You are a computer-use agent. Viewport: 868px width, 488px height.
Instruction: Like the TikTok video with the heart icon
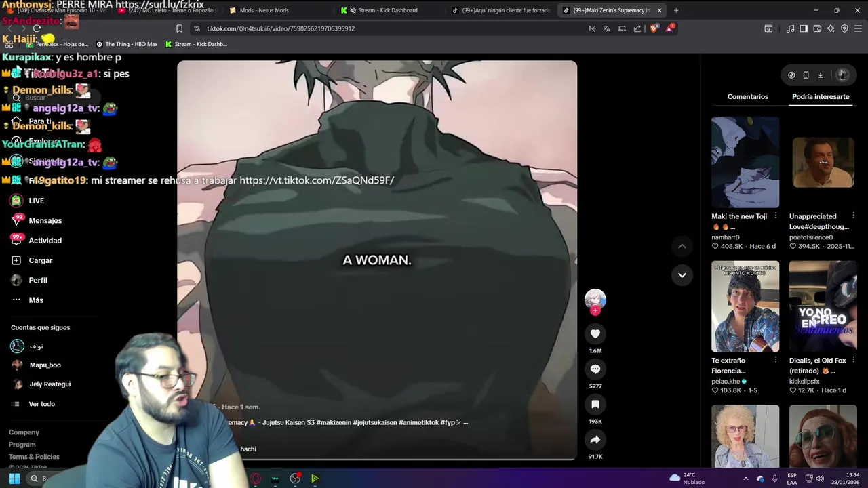595,334
